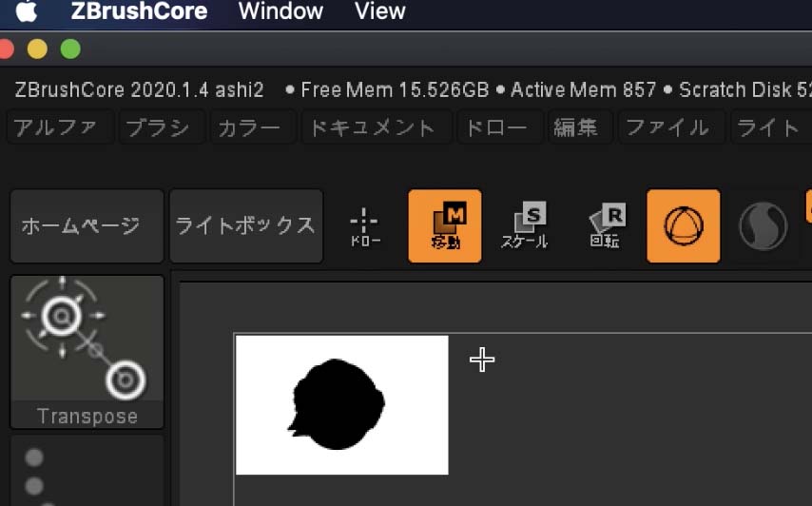Open the ZBrushCore application menu
Image resolution: width=812 pixels, height=506 pixels.
tap(140, 11)
